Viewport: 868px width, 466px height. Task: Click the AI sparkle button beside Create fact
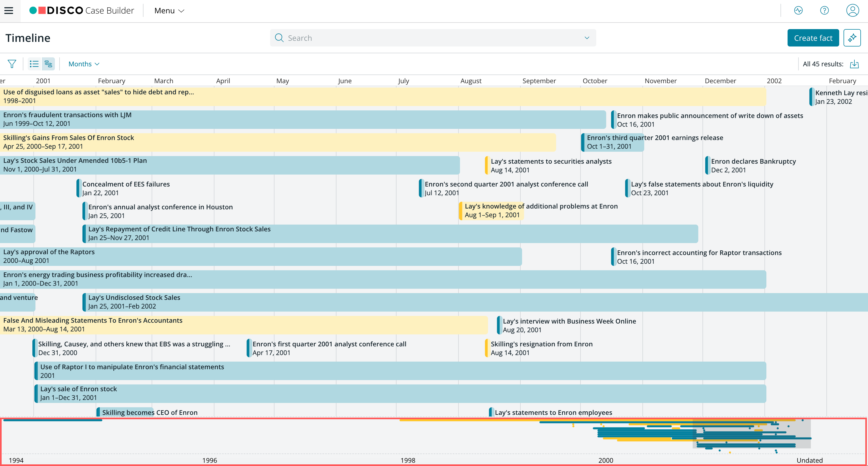[x=852, y=38]
